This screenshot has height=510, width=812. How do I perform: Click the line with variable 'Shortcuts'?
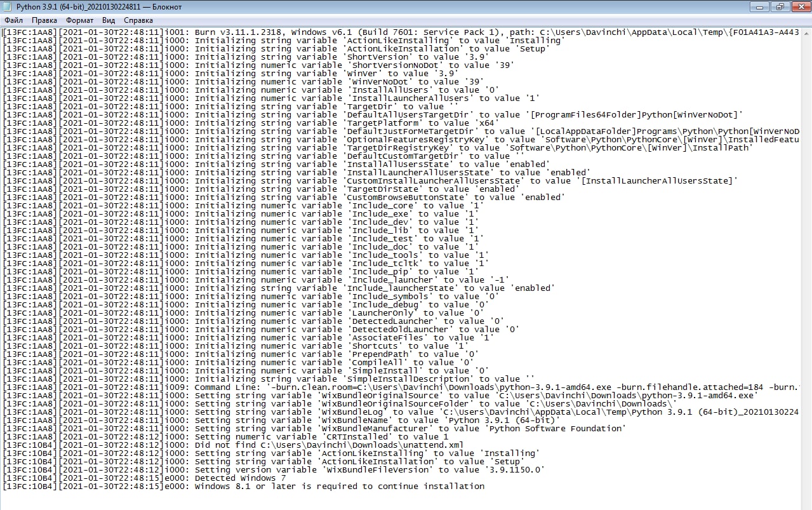pos(236,346)
